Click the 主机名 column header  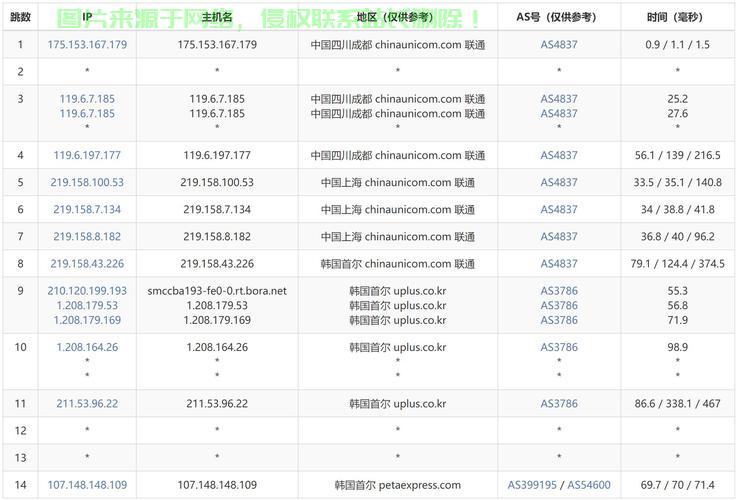(x=217, y=18)
